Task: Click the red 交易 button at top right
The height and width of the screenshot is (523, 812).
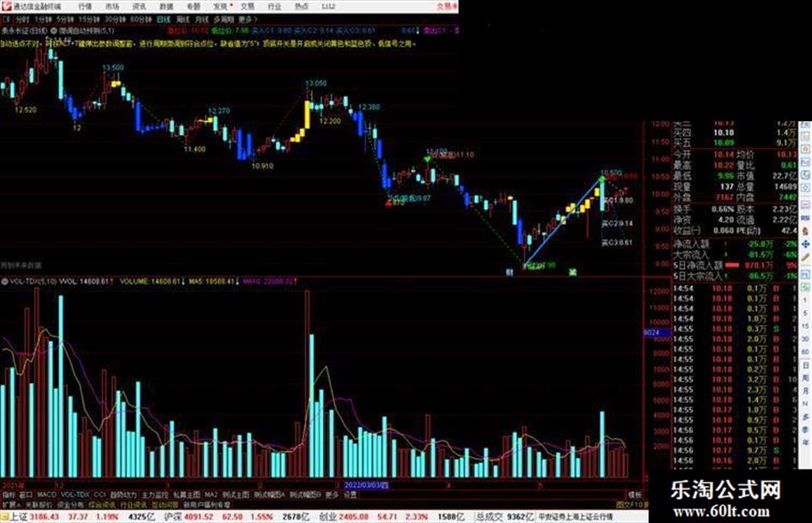Action: (x=447, y=7)
